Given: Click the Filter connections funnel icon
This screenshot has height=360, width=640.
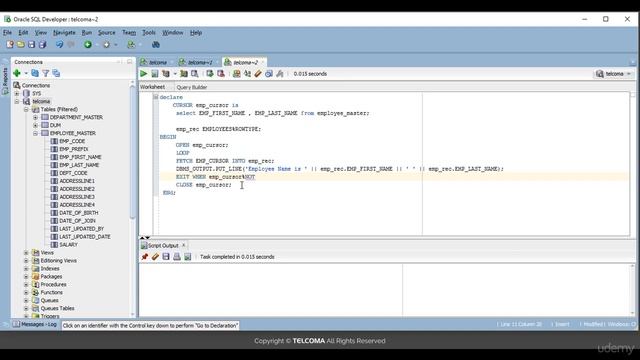Looking at the screenshot, I should (x=46, y=73).
